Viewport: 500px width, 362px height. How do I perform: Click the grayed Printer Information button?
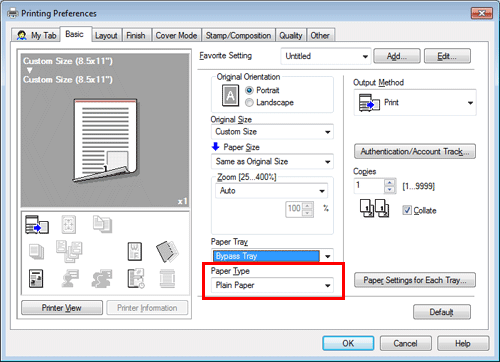[147, 308]
